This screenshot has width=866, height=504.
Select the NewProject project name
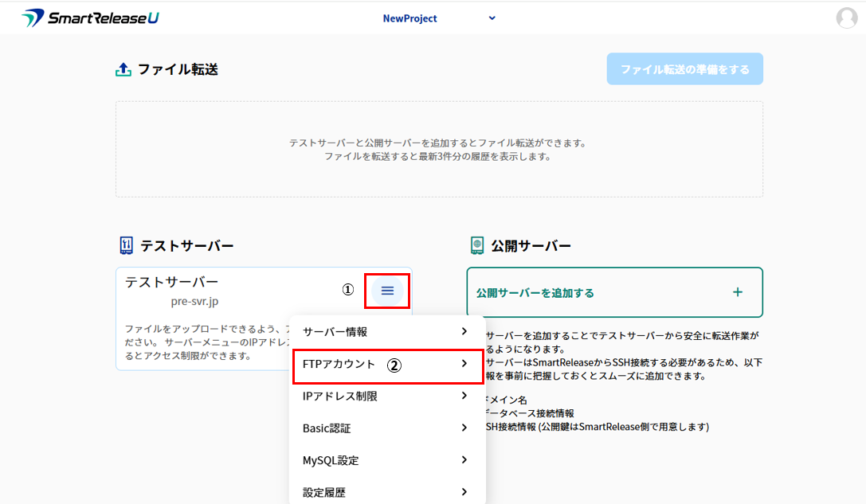click(x=409, y=18)
